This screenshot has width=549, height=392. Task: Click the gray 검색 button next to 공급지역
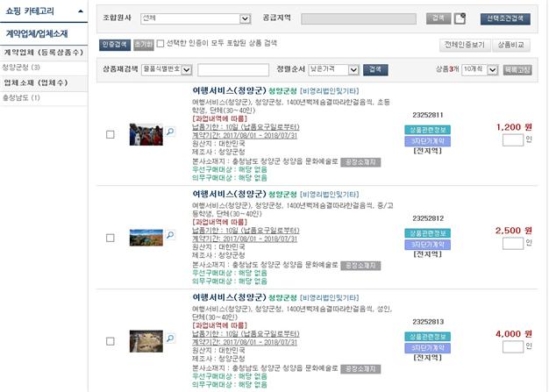pos(438,18)
